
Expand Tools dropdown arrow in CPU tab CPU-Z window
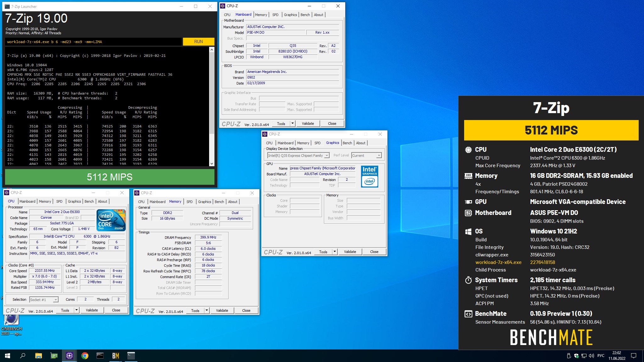point(76,310)
